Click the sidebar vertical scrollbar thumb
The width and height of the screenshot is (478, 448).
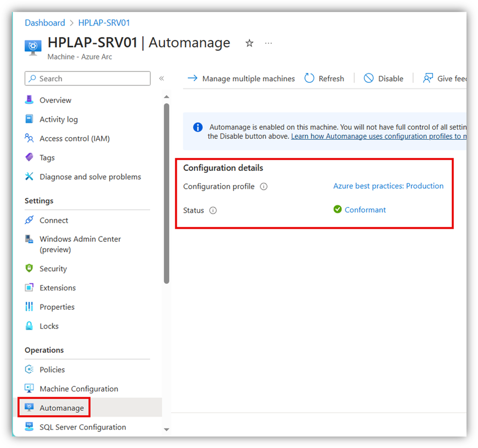coord(167,194)
